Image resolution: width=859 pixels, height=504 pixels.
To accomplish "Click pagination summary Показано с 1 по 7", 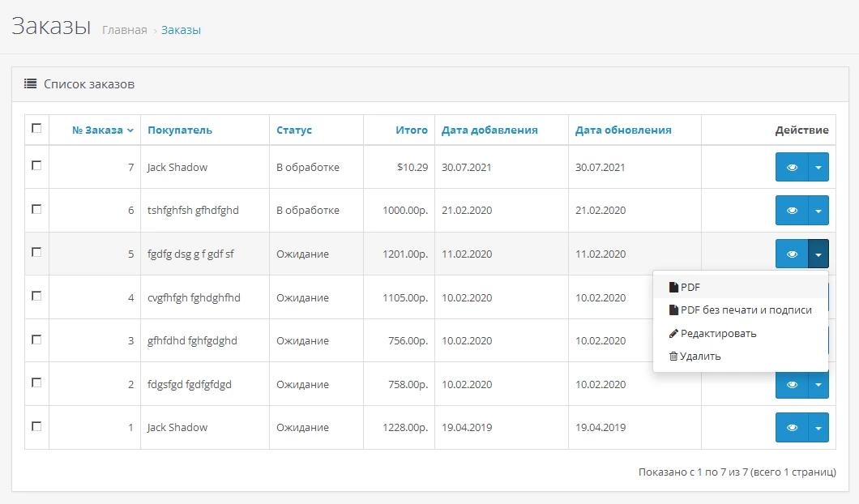I will click(737, 472).
